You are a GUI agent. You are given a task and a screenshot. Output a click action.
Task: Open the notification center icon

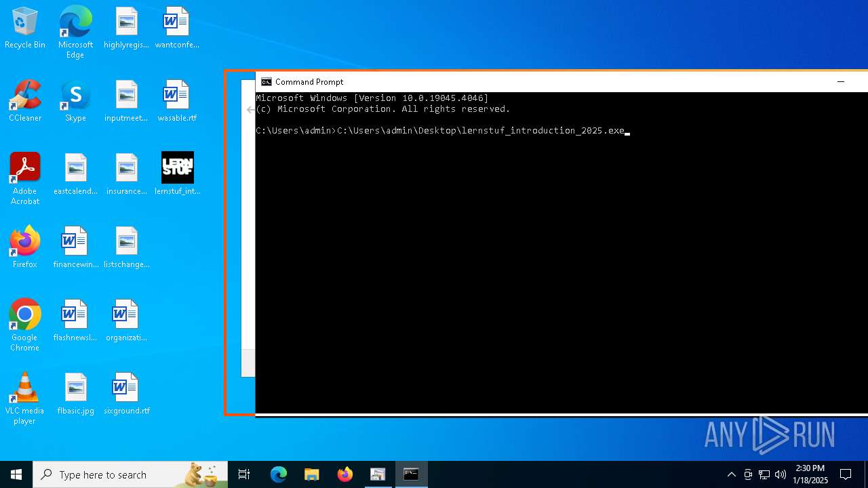click(846, 474)
